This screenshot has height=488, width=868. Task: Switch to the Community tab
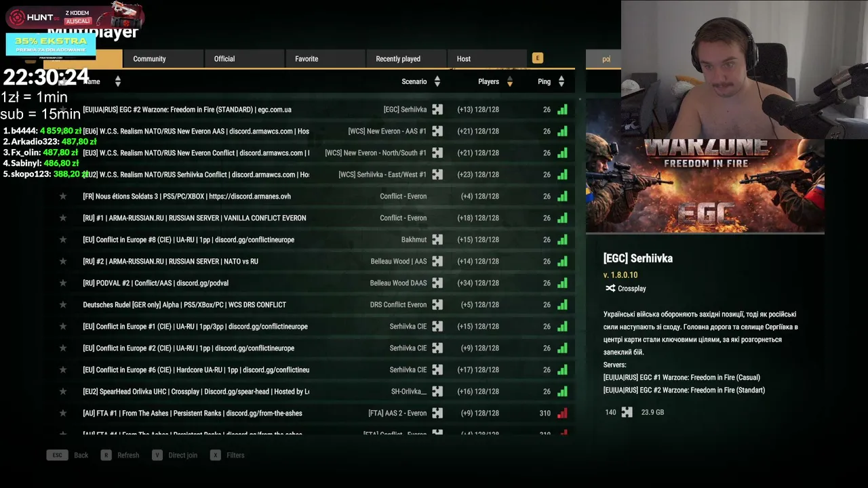(163, 59)
